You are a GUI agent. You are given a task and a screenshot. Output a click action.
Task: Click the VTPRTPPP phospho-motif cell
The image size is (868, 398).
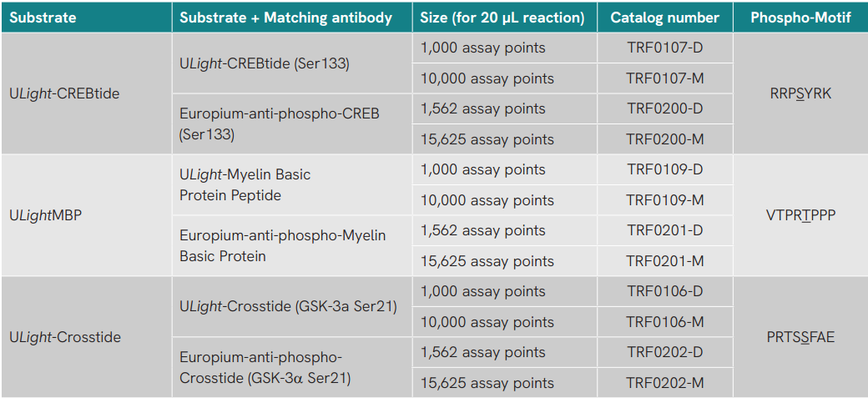tap(800, 215)
